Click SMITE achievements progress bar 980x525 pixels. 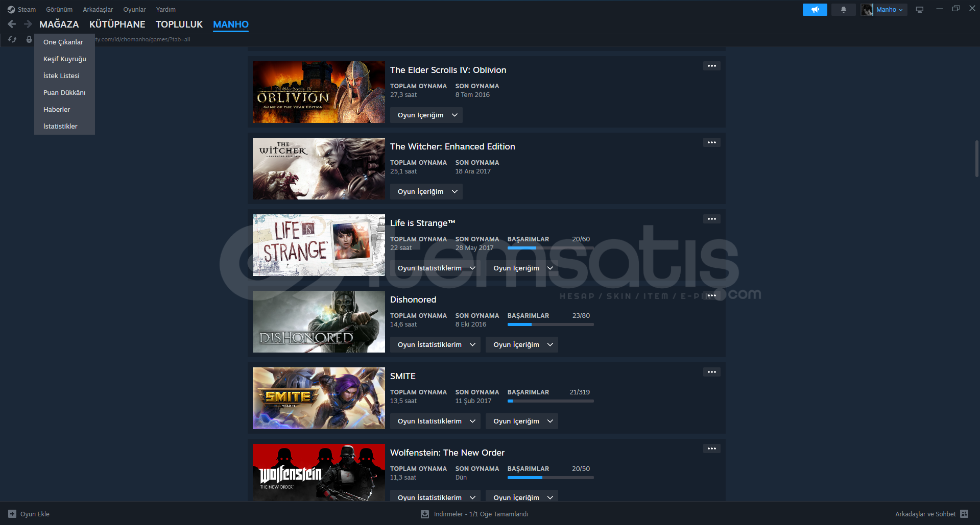[551, 401]
